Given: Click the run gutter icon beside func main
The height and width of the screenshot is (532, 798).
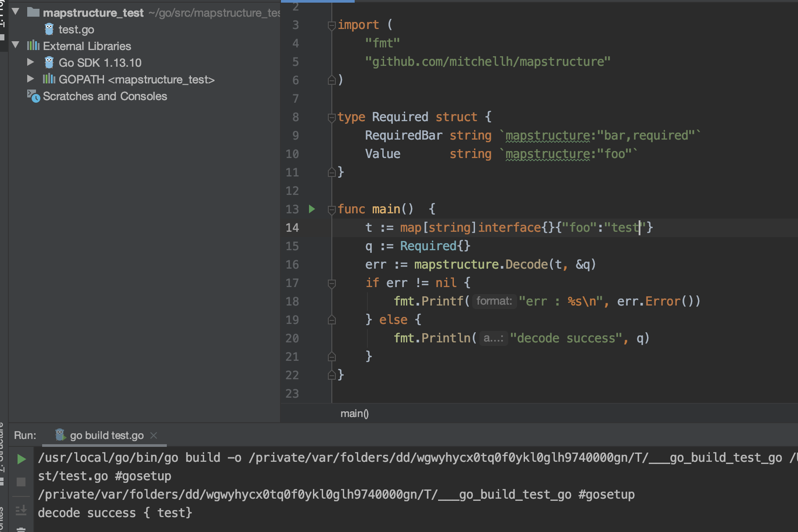Looking at the screenshot, I should (312, 209).
